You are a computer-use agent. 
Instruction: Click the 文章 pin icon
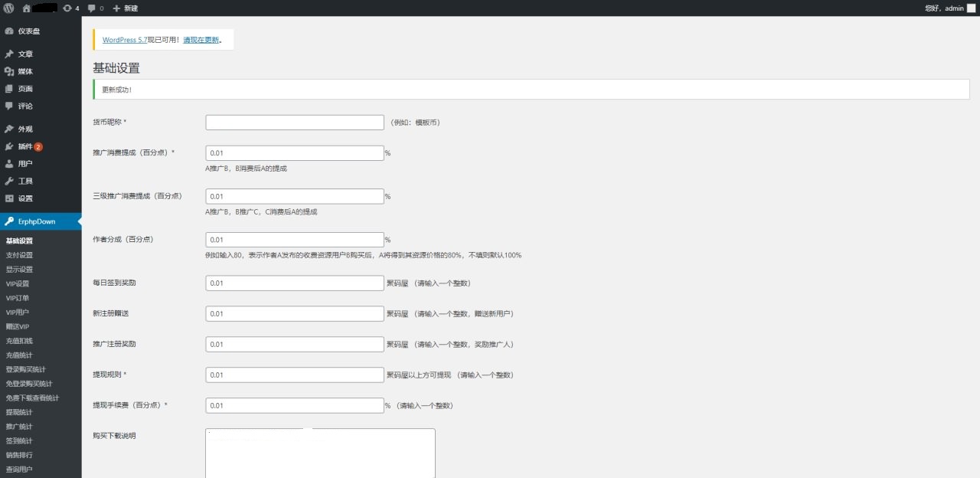pos(9,54)
